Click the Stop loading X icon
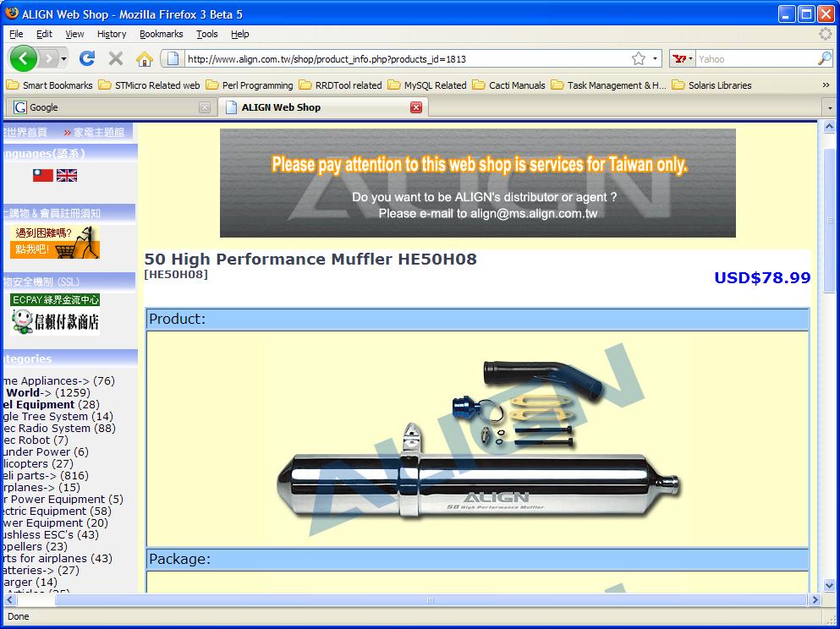Viewport: 840px width, 629px height. 116,58
